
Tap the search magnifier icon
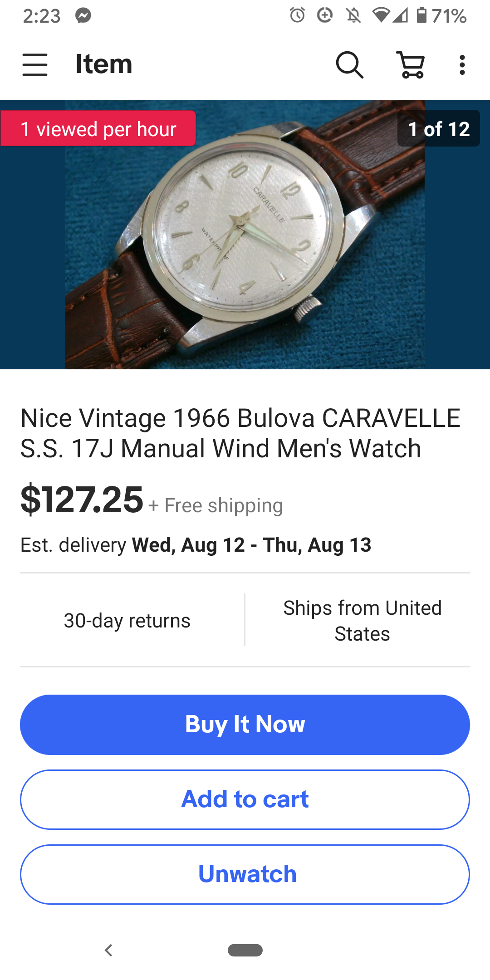click(349, 65)
